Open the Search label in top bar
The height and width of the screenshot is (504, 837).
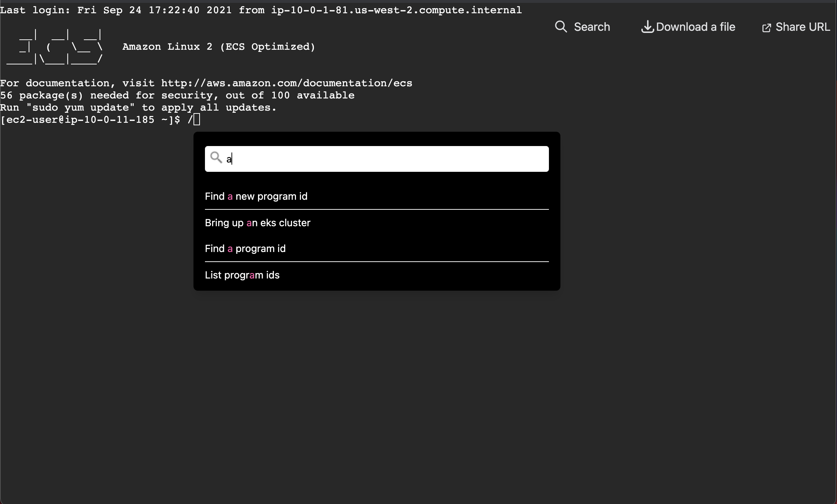(x=592, y=27)
